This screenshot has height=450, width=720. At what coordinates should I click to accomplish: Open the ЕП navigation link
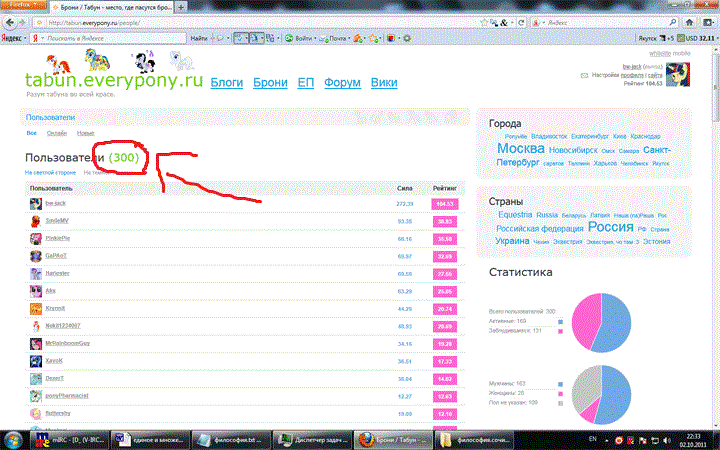pyautogui.click(x=306, y=83)
